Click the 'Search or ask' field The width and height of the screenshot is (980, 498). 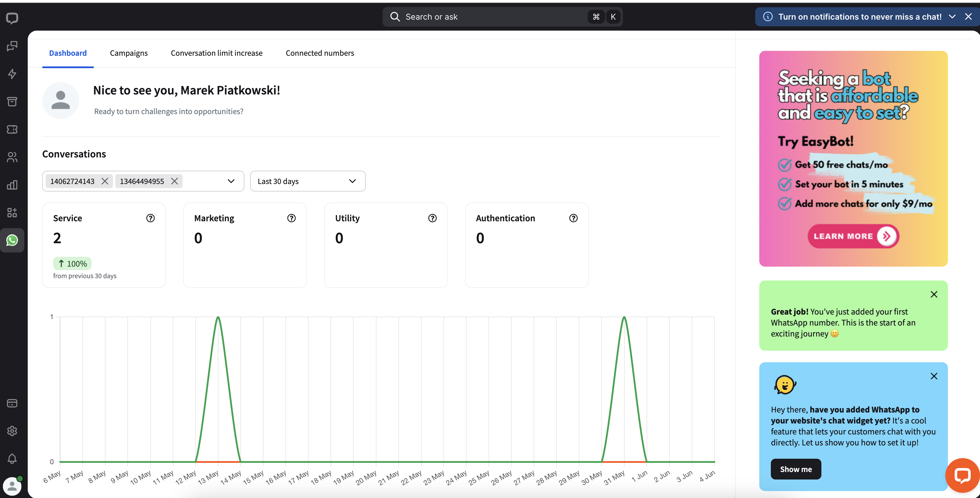[502, 17]
